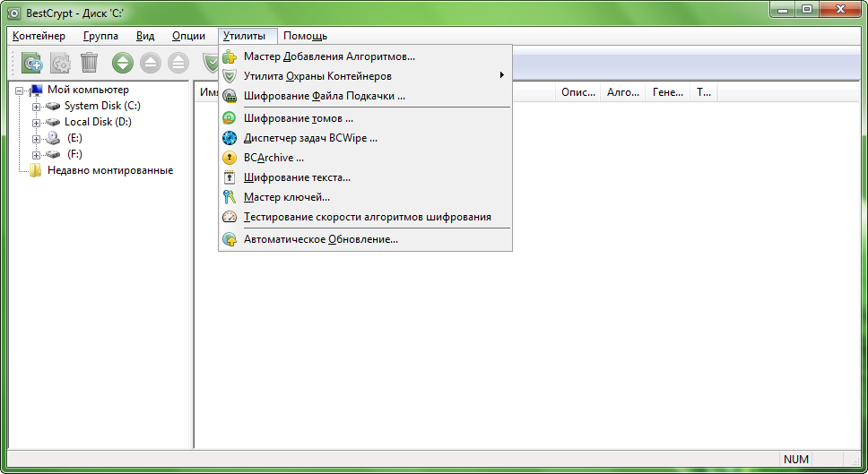Select Local Disk (D:) label in tree
The height and width of the screenshot is (474, 868).
98,122
